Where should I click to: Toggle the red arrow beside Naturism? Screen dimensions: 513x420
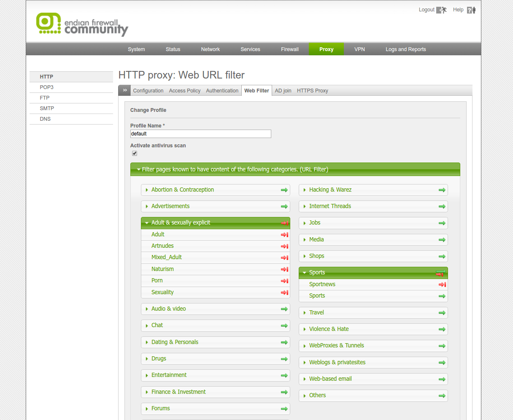pos(285,269)
